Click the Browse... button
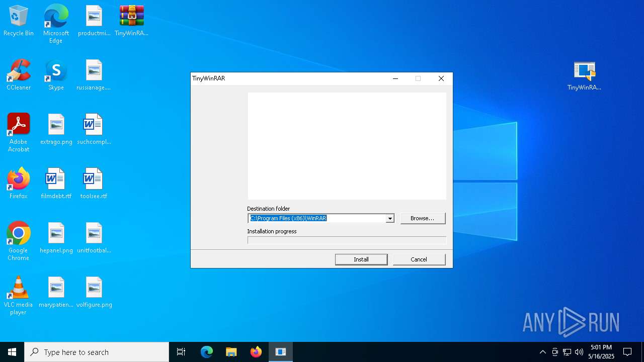The image size is (644, 362). [423, 218]
